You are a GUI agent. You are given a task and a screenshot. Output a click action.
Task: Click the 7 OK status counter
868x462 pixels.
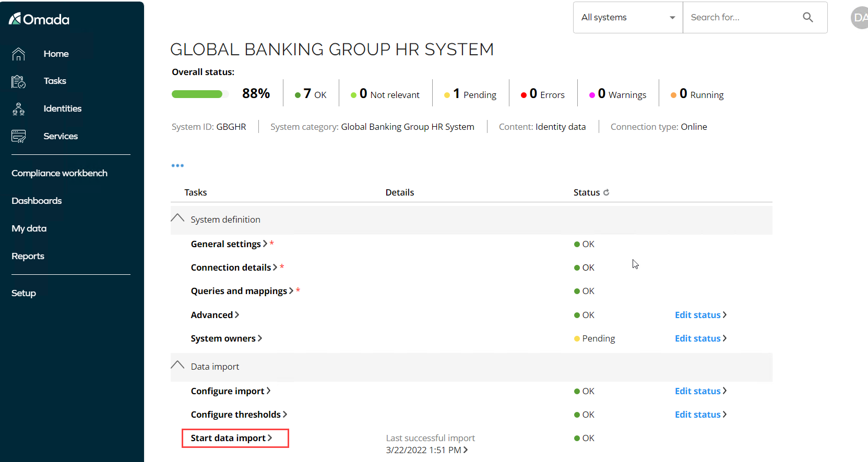tap(311, 94)
